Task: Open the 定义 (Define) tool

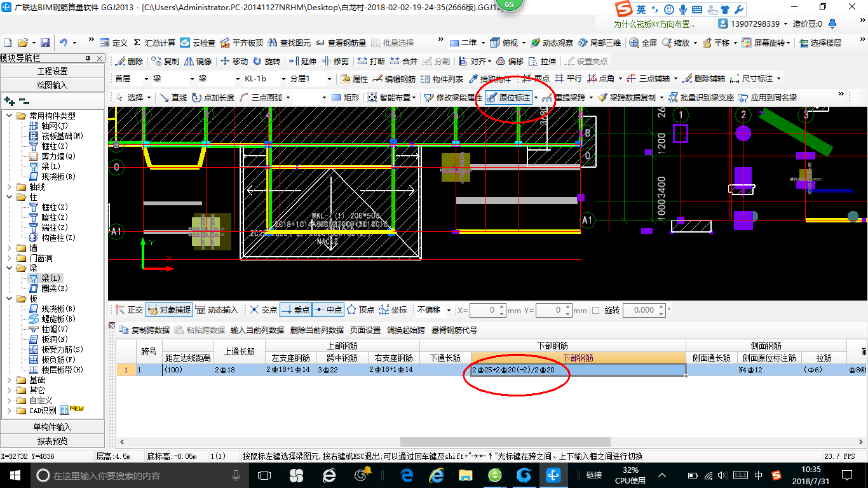Action: click(x=114, y=43)
